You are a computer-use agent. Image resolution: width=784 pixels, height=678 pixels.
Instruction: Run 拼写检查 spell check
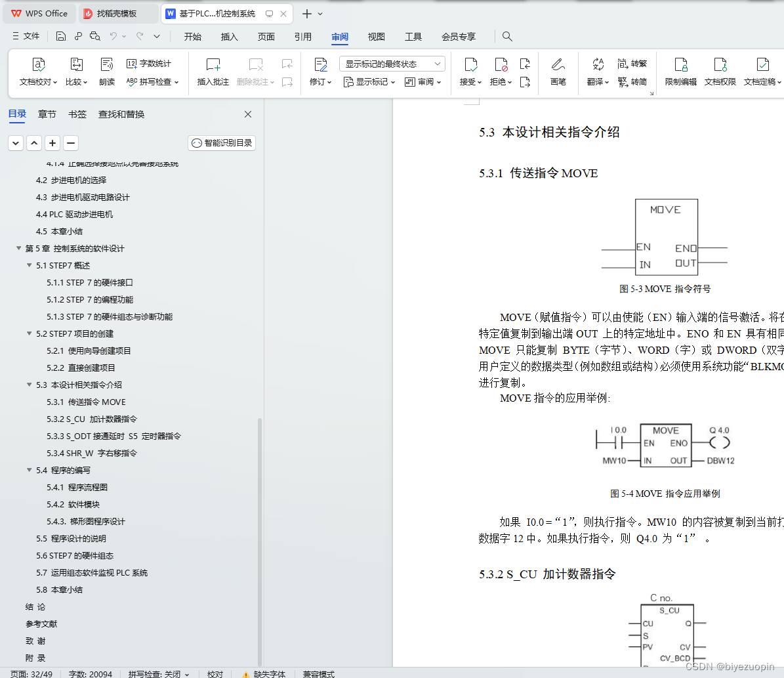(152, 81)
